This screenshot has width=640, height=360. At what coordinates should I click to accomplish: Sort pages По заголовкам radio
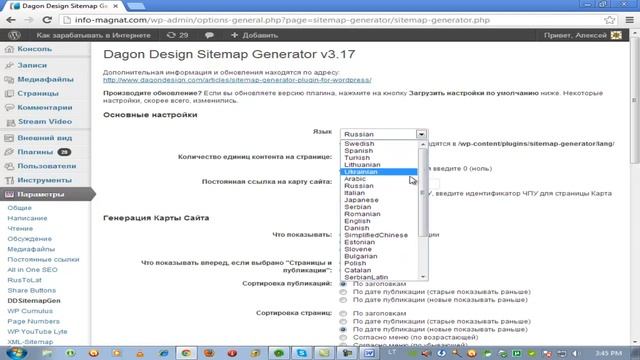pyautogui.click(x=343, y=313)
